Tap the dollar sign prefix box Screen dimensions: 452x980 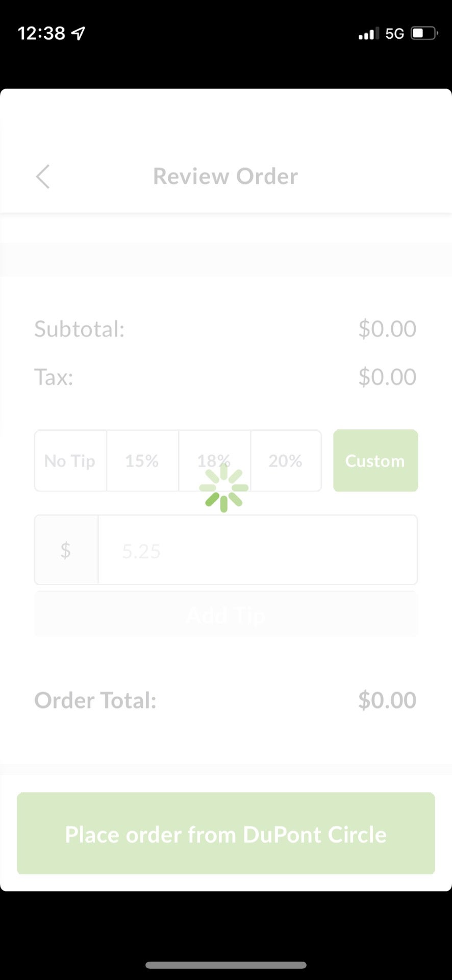point(66,550)
